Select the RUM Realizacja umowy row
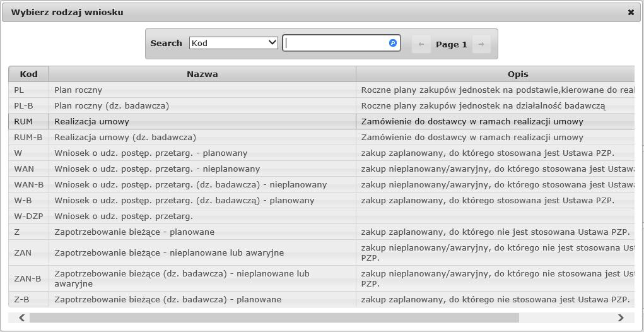The width and height of the screenshot is (644, 332). (x=322, y=121)
